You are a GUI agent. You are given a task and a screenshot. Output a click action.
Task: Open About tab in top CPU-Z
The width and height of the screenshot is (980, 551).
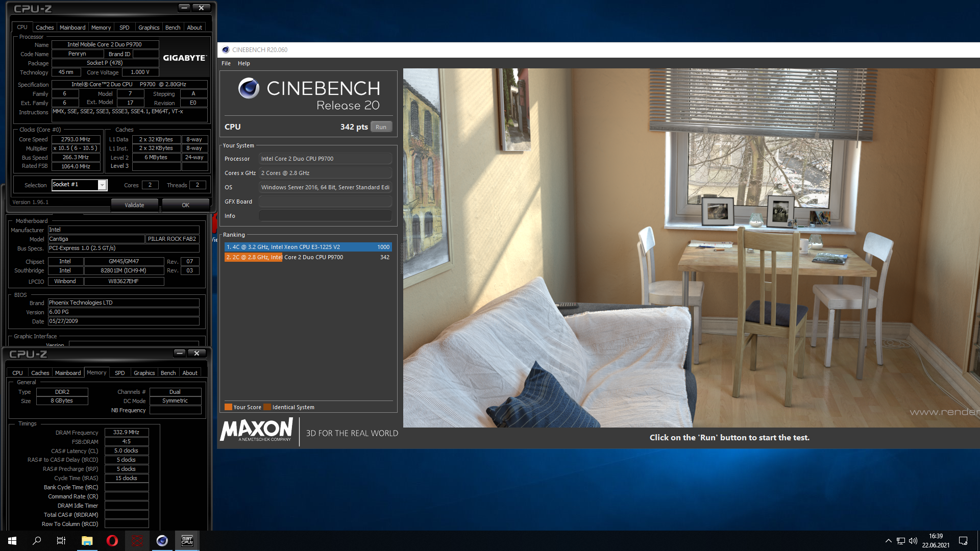point(194,28)
